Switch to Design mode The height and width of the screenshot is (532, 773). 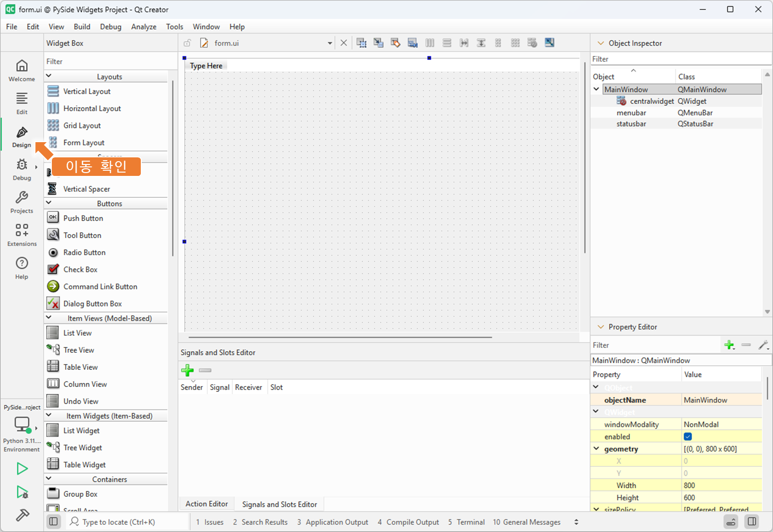[22, 137]
